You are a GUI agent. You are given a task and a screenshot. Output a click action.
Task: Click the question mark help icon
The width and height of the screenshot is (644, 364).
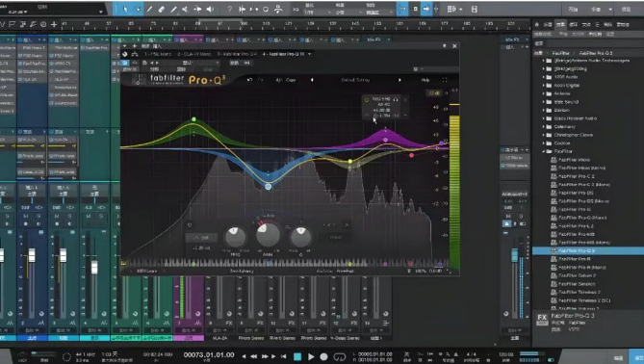(x=230, y=9)
